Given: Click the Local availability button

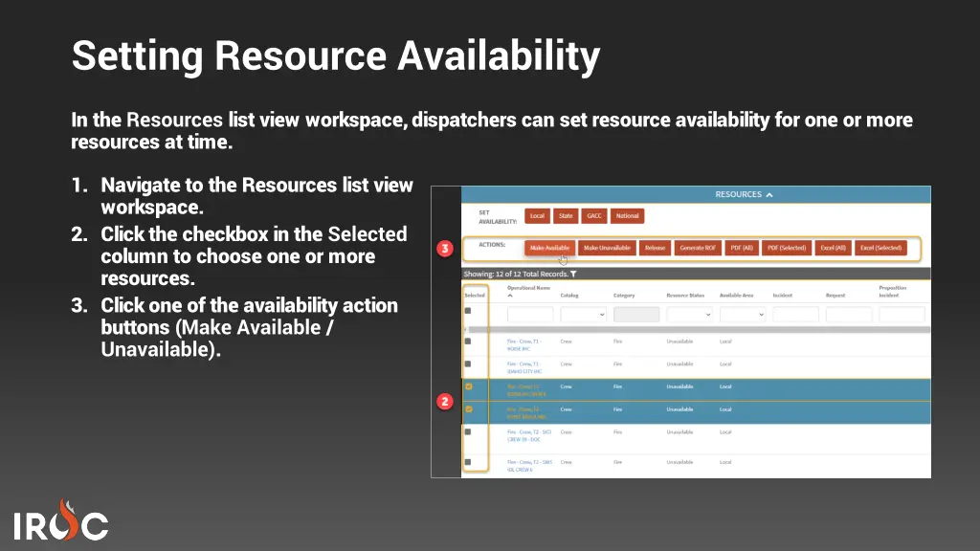Looking at the screenshot, I should coord(537,216).
